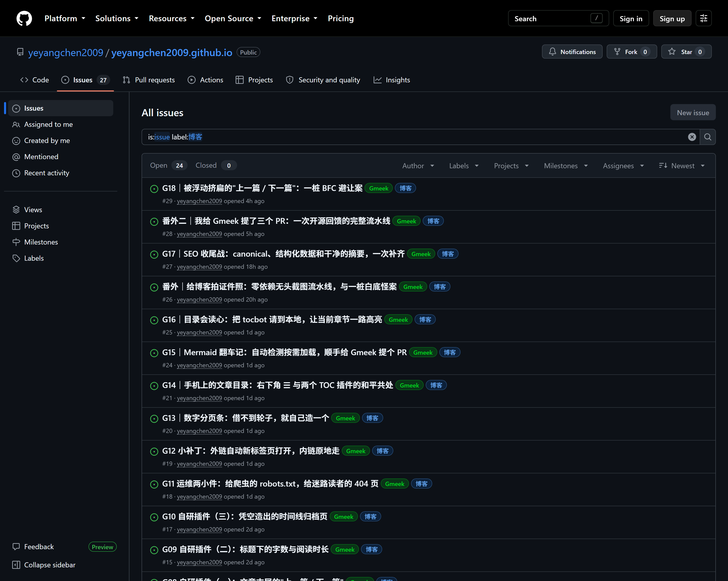Fork the repository
Image resolution: width=728 pixels, height=581 pixels.
pyautogui.click(x=631, y=52)
